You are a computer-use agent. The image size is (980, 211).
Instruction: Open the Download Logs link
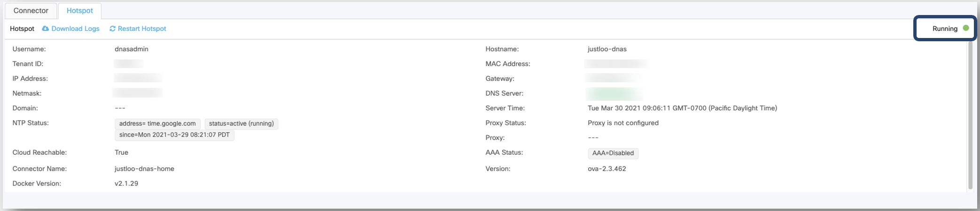click(75, 29)
